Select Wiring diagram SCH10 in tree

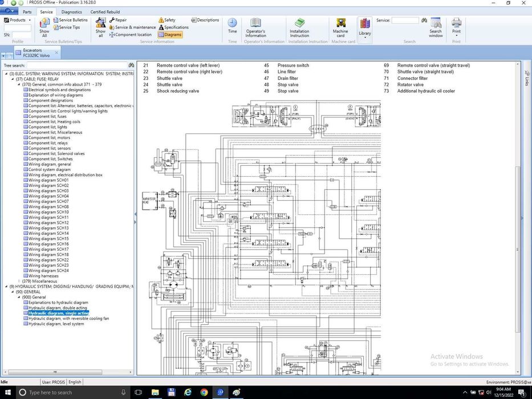click(48, 212)
